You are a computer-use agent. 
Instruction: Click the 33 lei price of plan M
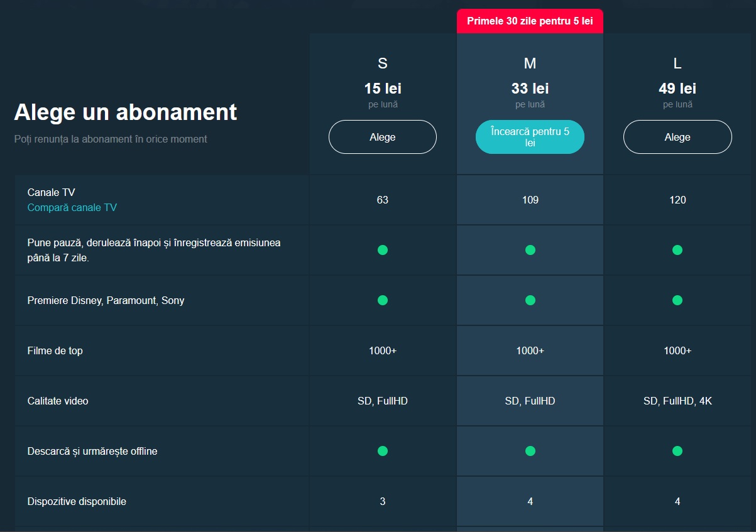[x=530, y=88]
